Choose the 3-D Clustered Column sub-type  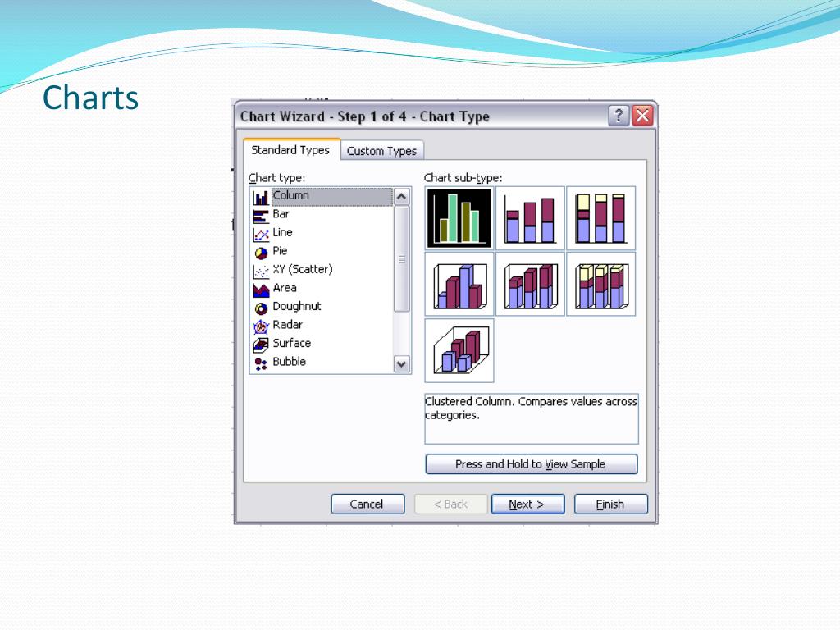coord(459,284)
